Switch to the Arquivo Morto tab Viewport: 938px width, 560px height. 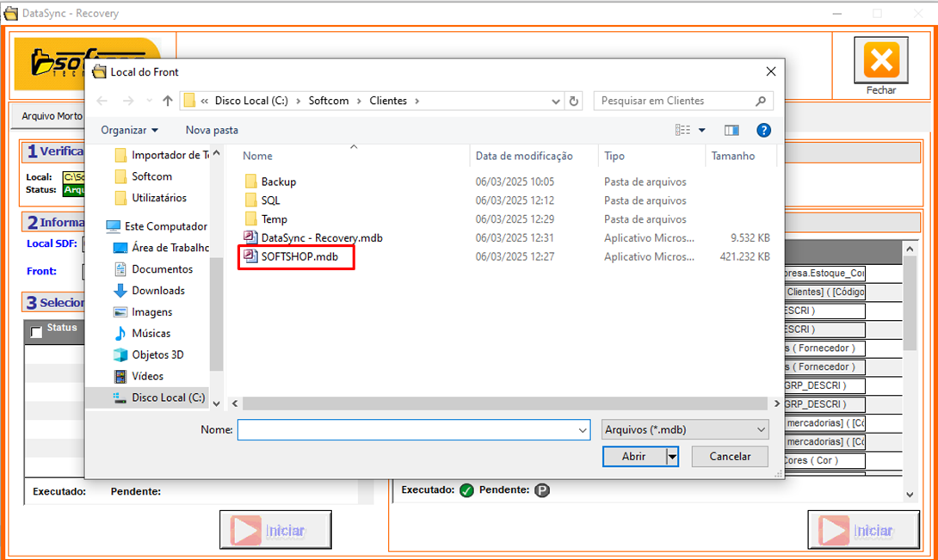pyautogui.click(x=52, y=115)
